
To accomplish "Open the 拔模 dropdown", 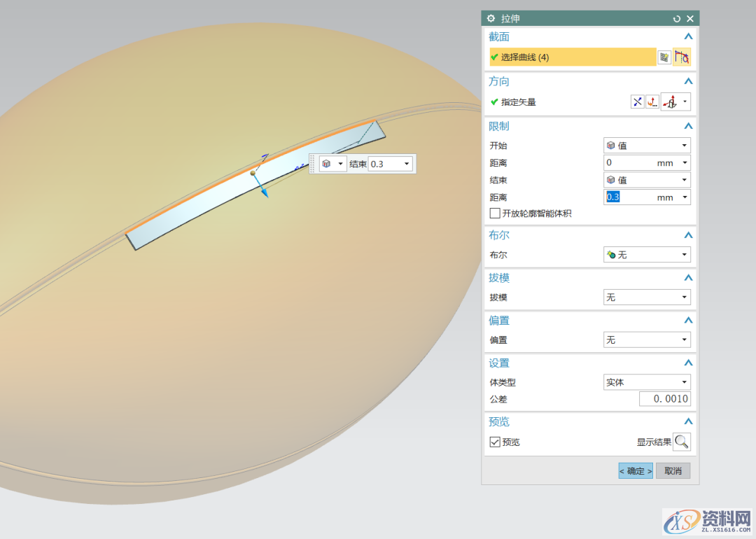I will 647,297.
